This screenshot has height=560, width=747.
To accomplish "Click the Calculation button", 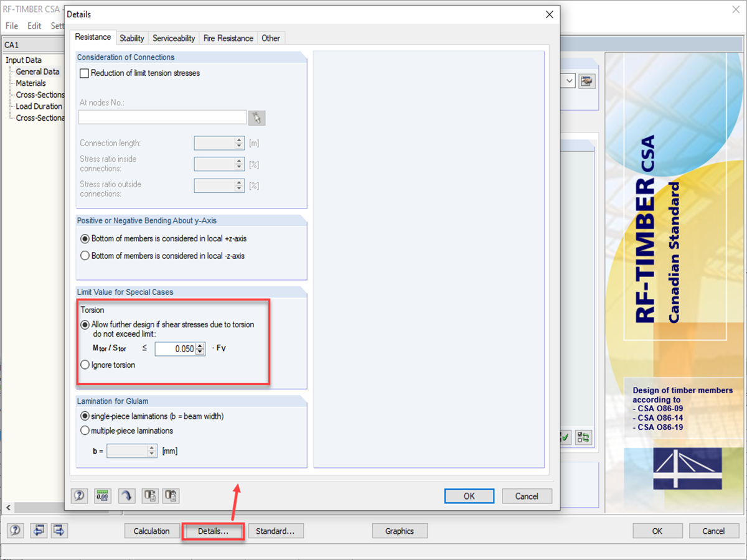I will pyautogui.click(x=151, y=531).
